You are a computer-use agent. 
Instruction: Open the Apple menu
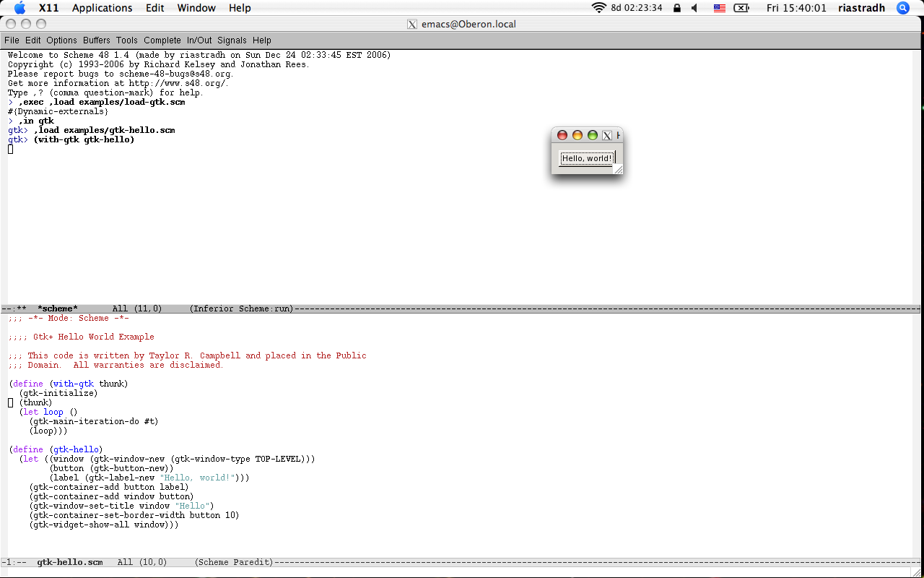pyautogui.click(x=20, y=8)
